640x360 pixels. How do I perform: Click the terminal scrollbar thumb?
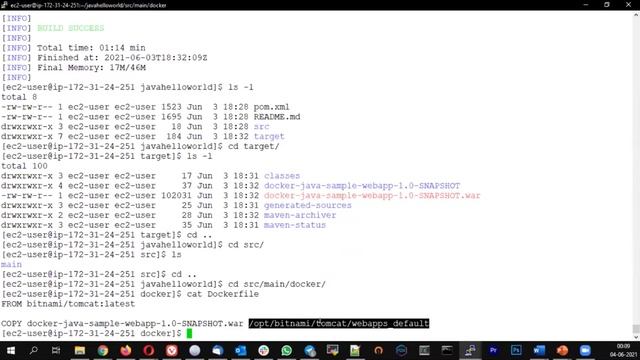tap(636, 329)
